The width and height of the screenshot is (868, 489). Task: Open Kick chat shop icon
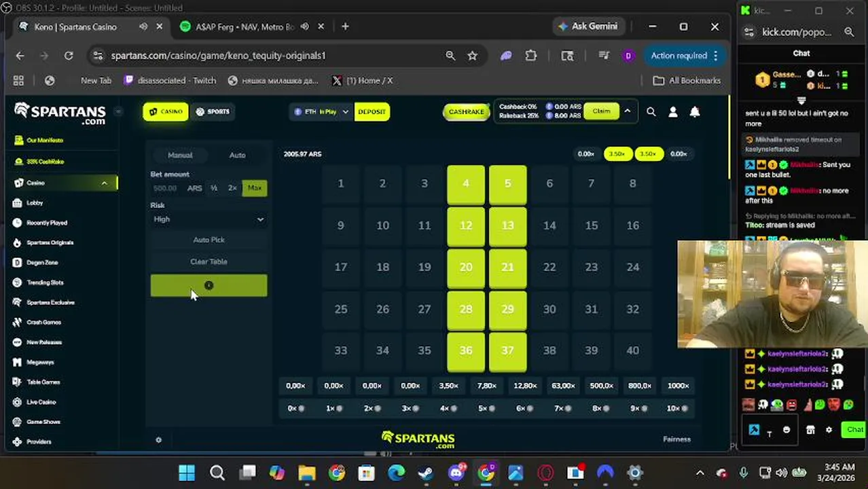tap(810, 430)
